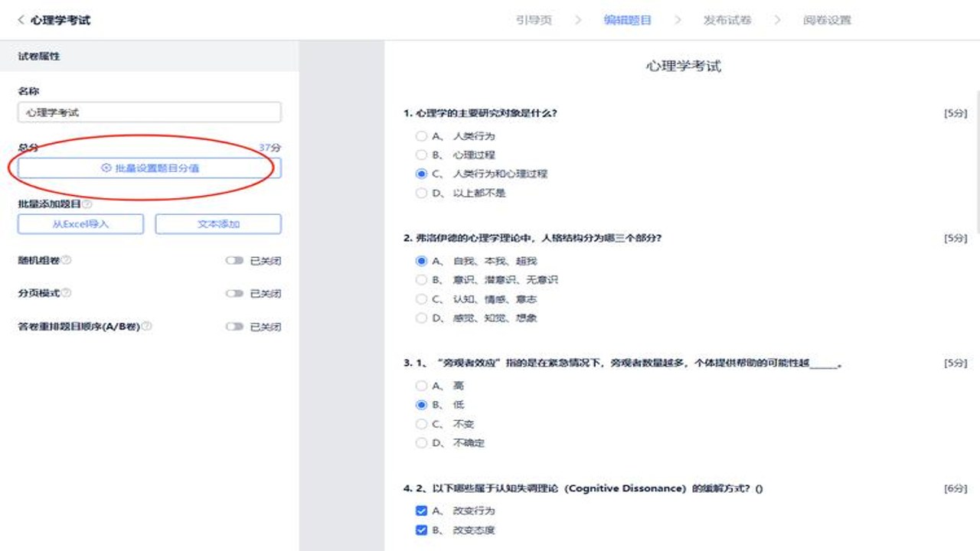
Task: Open the 阅卷设置 step
Action: pyautogui.click(x=827, y=20)
